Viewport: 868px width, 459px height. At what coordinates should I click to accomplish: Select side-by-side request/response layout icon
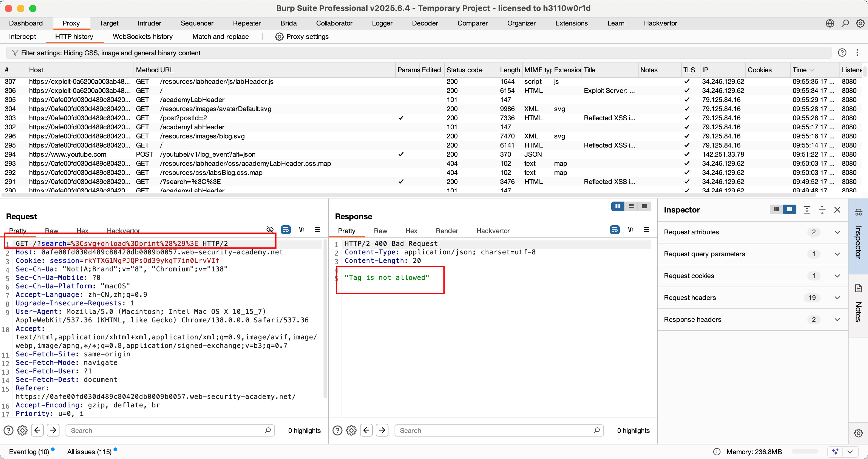click(x=618, y=206)
